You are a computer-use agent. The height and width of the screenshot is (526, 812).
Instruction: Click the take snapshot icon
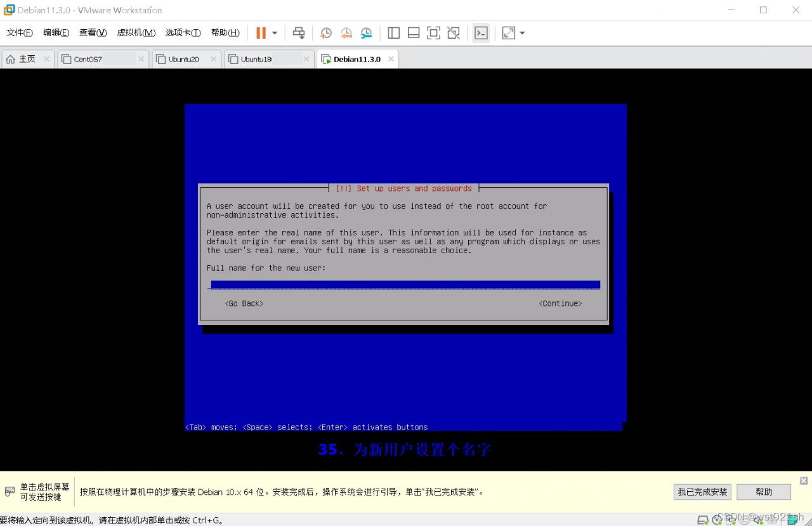tap(326, 33)
